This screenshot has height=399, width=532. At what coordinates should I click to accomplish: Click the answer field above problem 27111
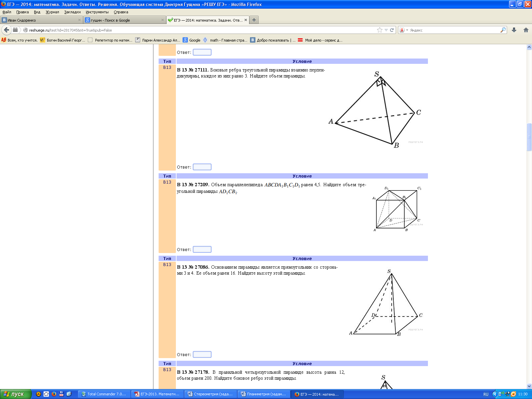pos(202,52)
